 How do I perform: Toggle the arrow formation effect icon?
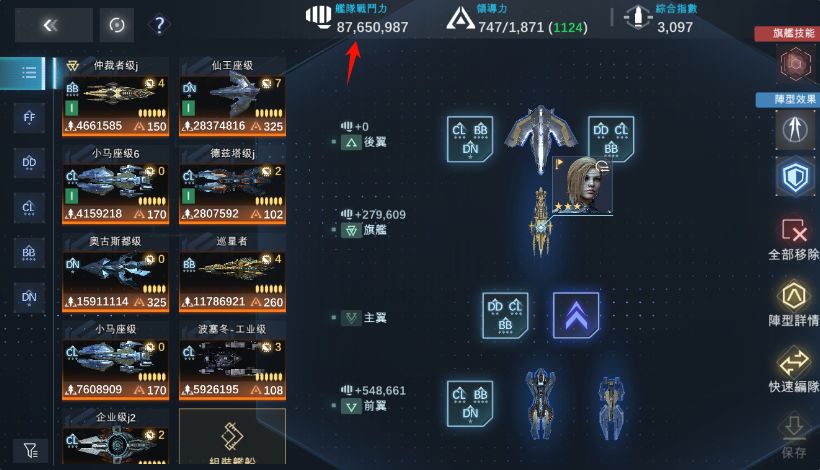coord(795,129)
